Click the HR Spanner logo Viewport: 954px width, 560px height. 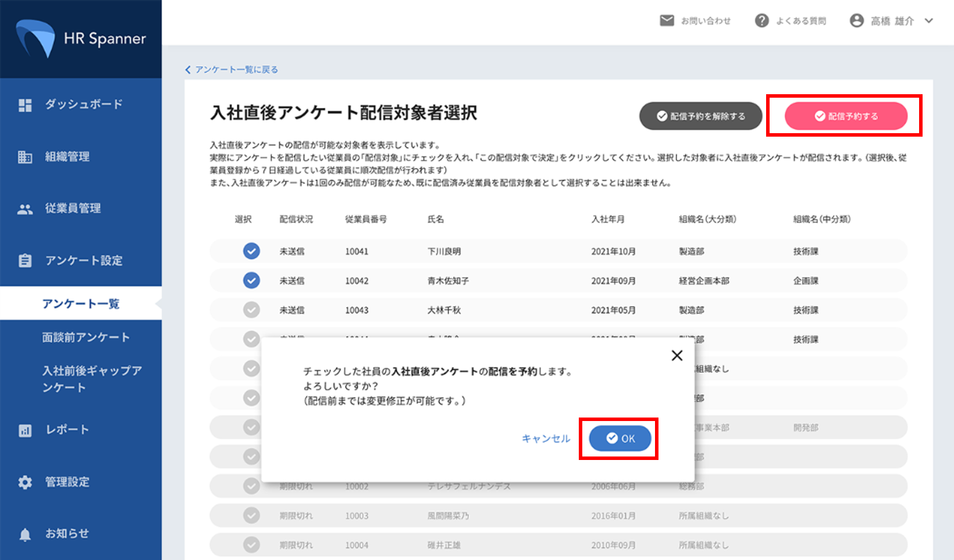(x=81, y=38)
